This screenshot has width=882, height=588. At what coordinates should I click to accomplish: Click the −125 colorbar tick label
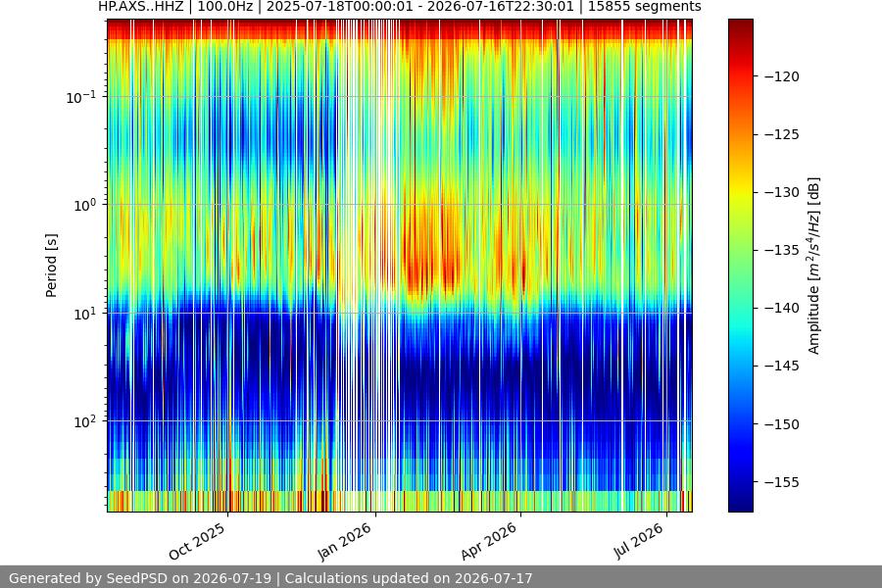point(782,134)
